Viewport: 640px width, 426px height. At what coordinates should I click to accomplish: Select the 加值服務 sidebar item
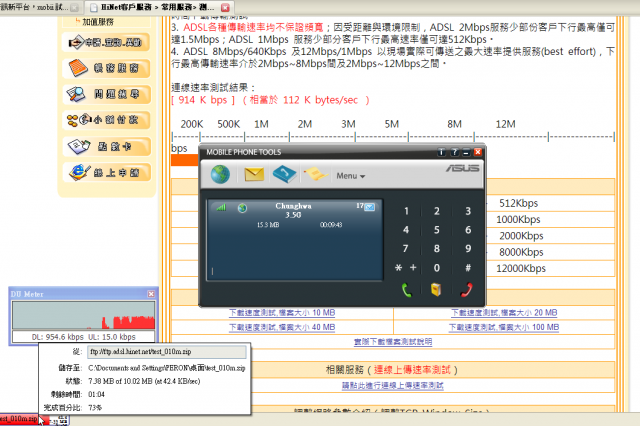[98, 22]
